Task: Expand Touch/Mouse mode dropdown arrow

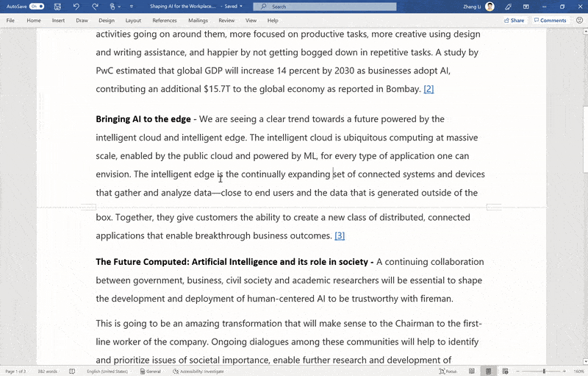Action: [x=119, y=7]
